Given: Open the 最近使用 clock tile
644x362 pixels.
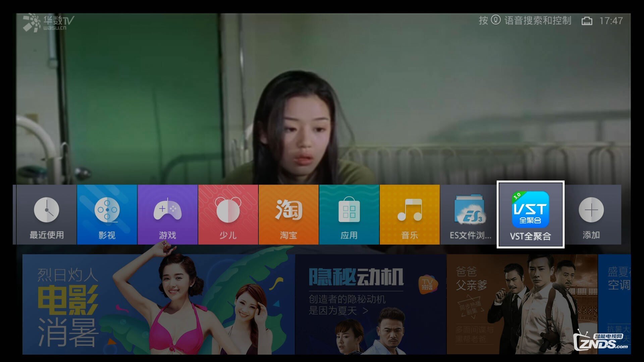Looking at the screenshot, I should pyautogui.click(x=47, y=215).
